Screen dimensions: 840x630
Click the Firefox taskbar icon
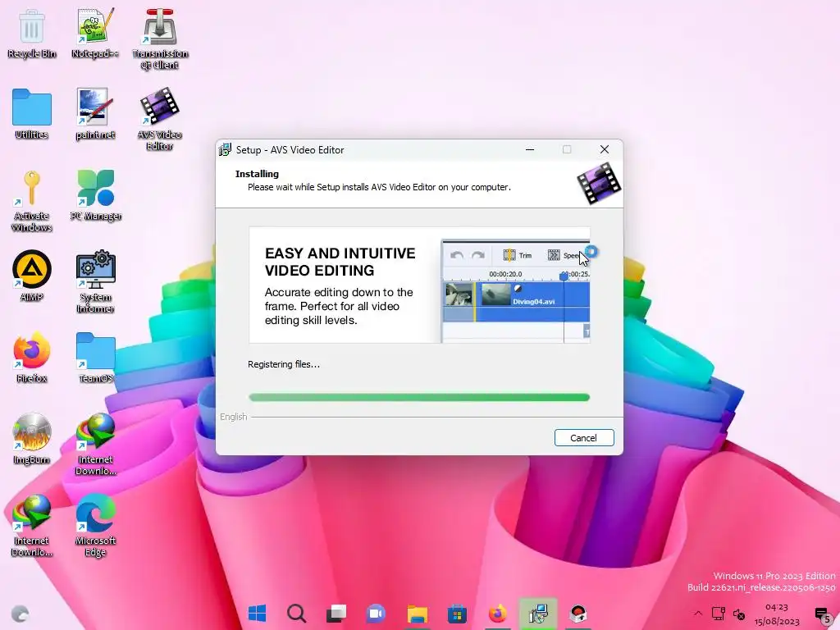click(x=497, y=614)
